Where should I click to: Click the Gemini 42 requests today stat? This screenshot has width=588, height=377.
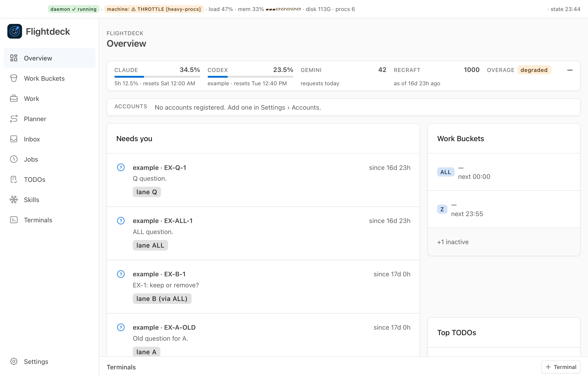(x=343, y=76)
